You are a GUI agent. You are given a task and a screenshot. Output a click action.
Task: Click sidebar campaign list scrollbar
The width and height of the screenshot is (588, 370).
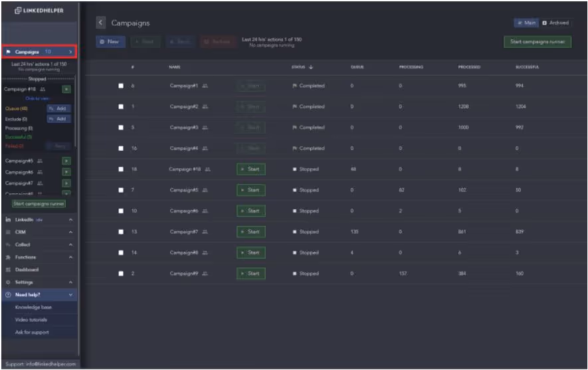click(x=74, y=112)
